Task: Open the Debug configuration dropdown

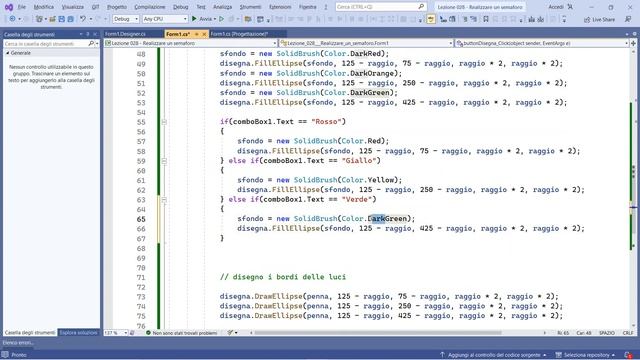Action: tap(125, 19)
